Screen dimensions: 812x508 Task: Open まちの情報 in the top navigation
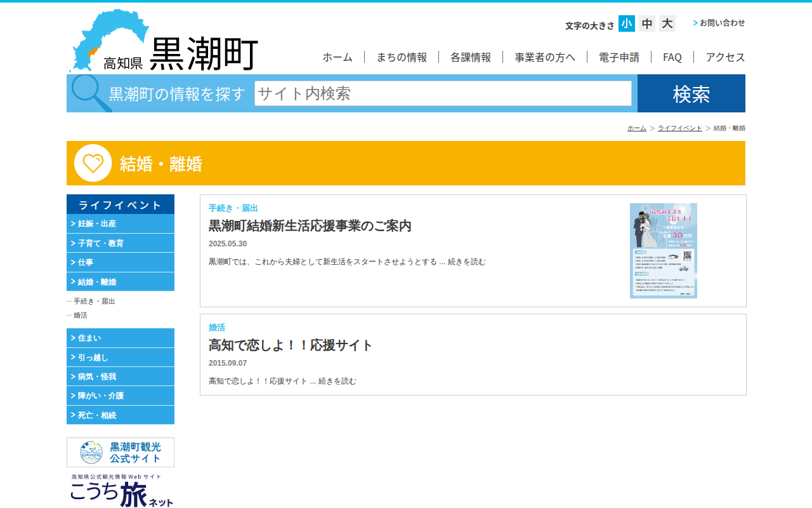[402, 57]
